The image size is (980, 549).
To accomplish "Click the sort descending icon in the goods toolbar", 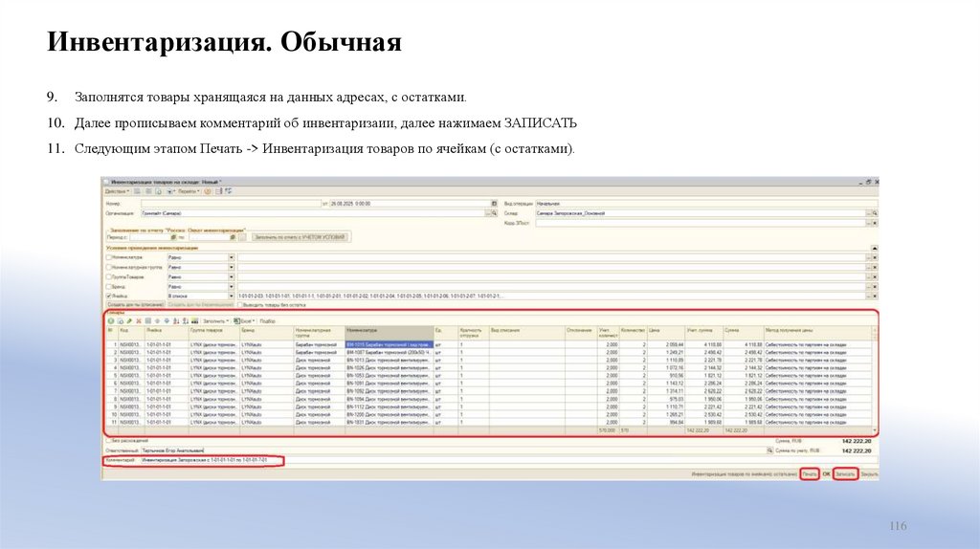I will click(186, 321).
